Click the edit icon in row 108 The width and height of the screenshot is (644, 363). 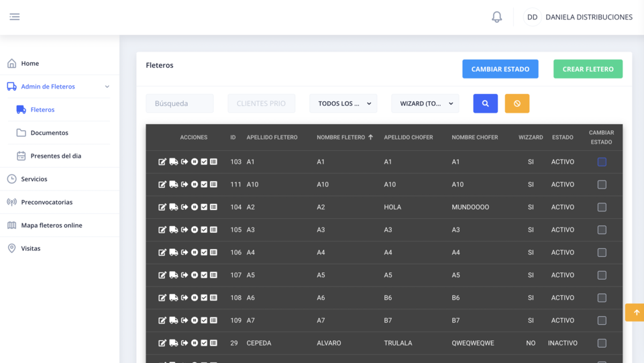pos(162,297)
